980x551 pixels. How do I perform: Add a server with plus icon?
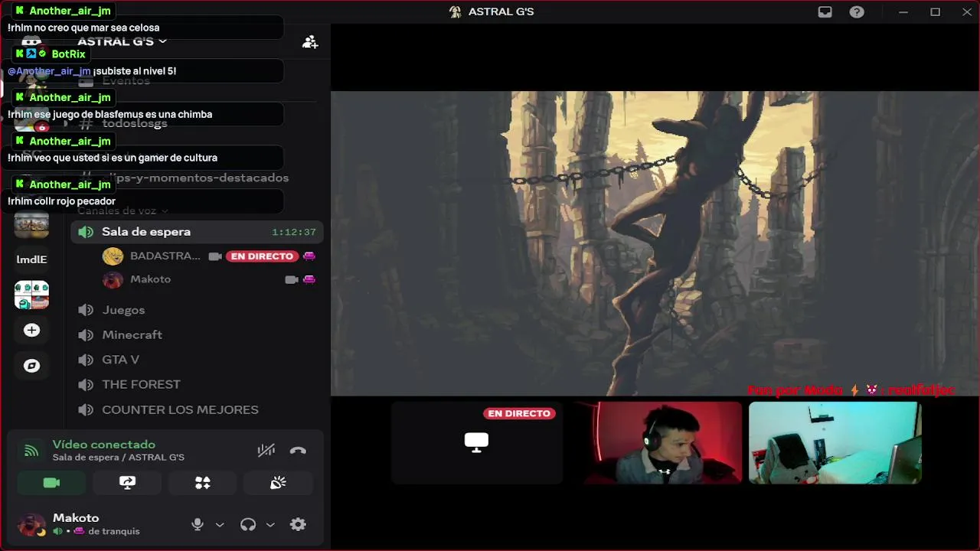(x=31, y=330)
